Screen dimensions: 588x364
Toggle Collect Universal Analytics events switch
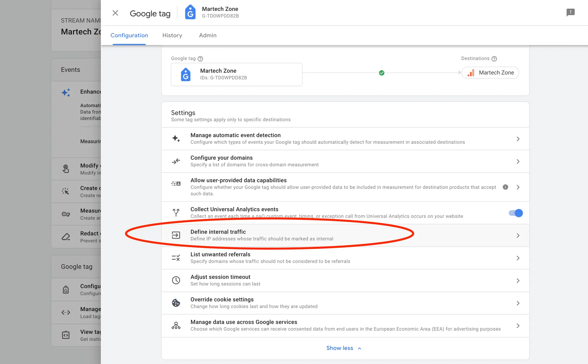(516, 213)
